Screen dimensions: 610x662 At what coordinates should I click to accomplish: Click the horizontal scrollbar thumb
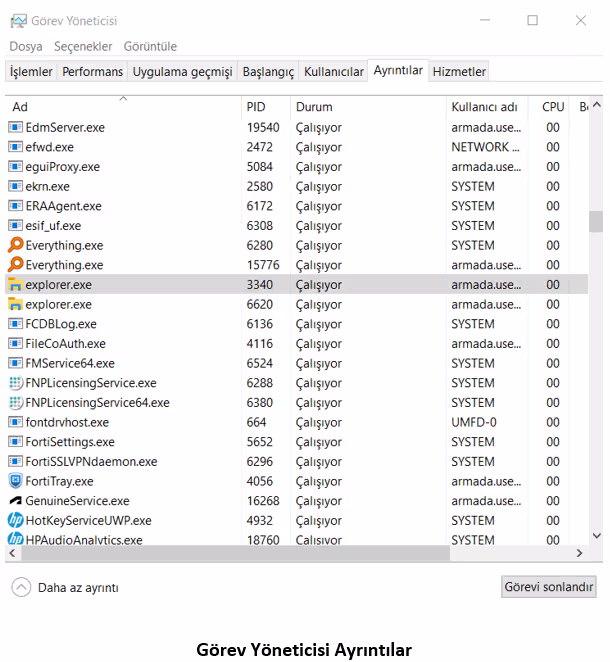click(236, 553)
